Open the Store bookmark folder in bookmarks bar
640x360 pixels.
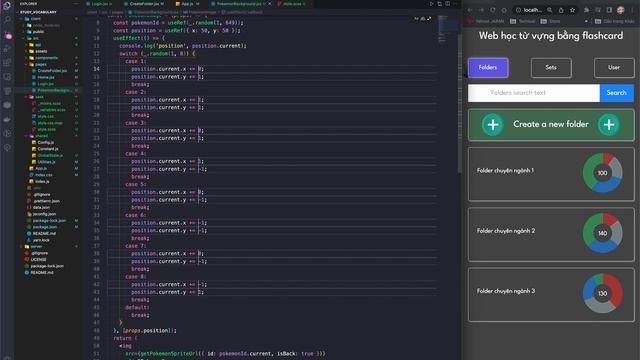click(550, 21)
